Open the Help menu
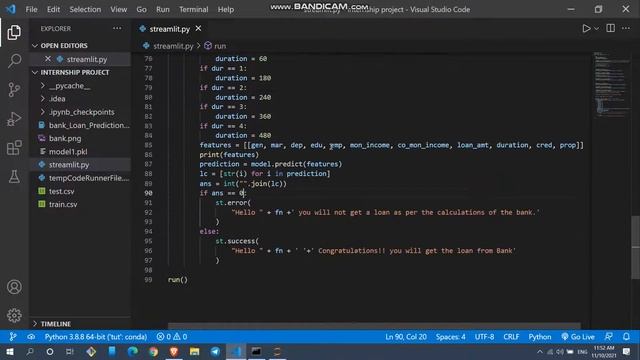640x360 pixels. click(x=226, y=9)
